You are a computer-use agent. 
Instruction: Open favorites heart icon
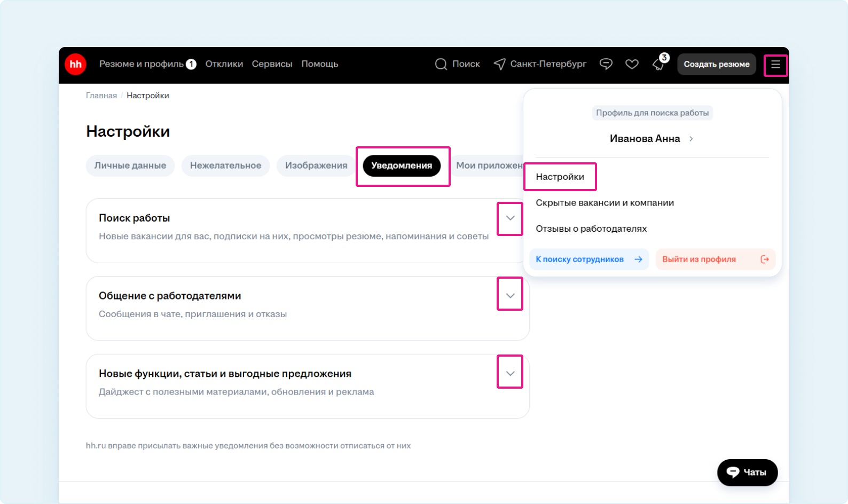tap(632, 65)
